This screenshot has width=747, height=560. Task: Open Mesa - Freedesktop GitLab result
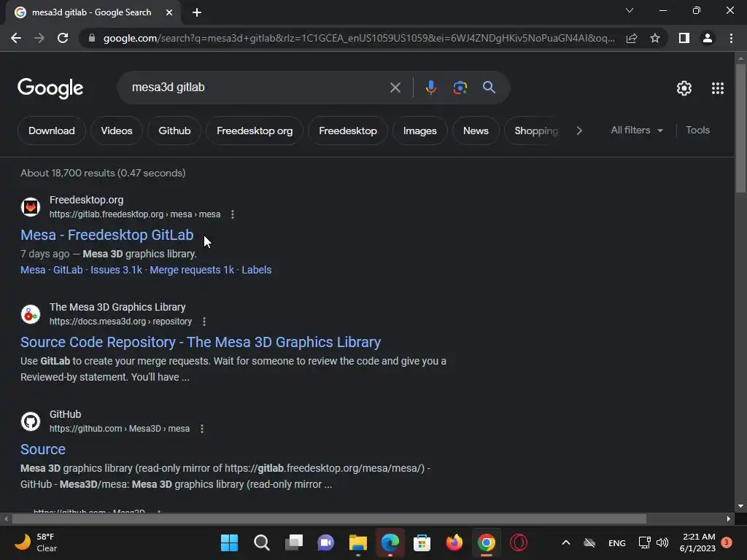pyautogui.click(x=107, y=235)
